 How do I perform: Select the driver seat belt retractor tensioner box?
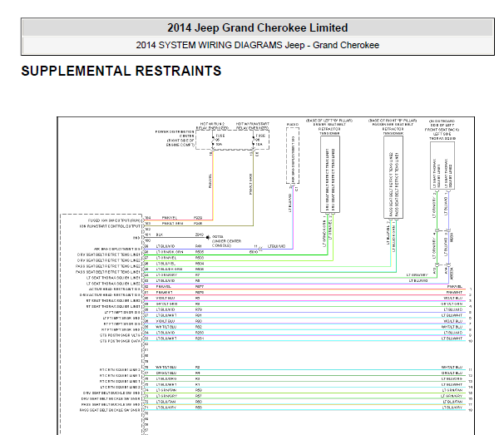[330, 175]
